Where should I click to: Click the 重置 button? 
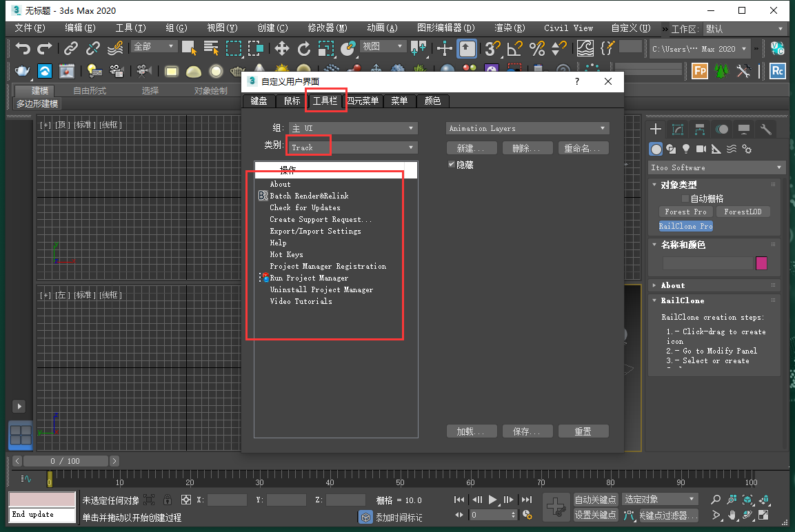point(583,431)
